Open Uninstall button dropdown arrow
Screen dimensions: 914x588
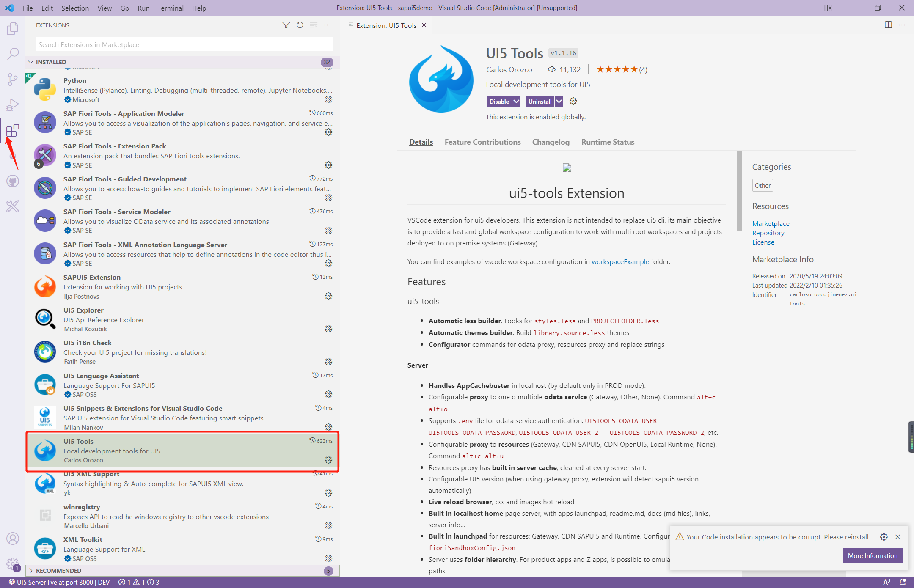[x=559, y=102]
